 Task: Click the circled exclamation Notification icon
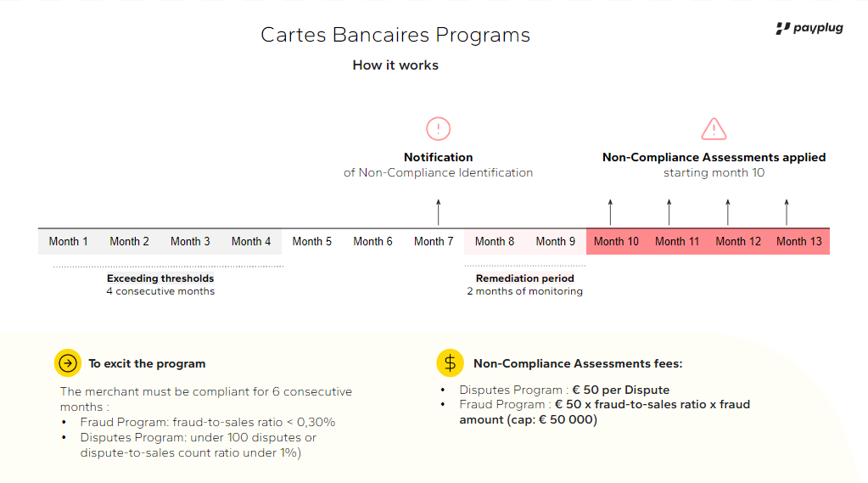point(438,128)
